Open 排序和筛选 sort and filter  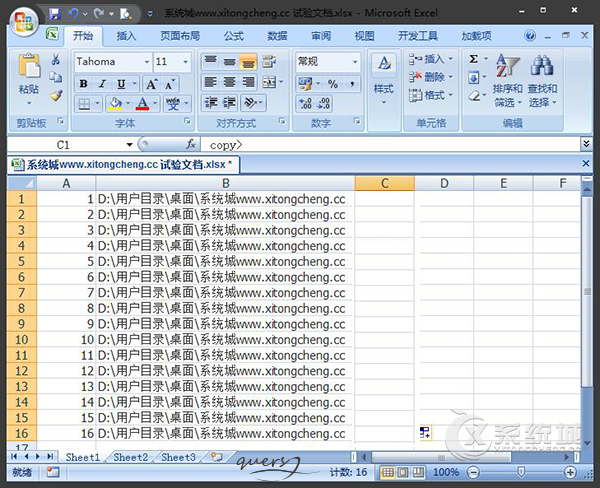coord(508,81)
